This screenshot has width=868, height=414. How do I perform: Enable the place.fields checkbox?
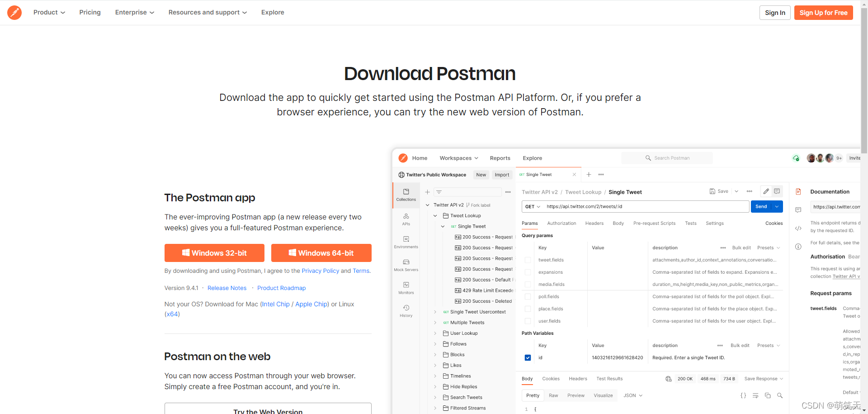(x=528, y=309)
